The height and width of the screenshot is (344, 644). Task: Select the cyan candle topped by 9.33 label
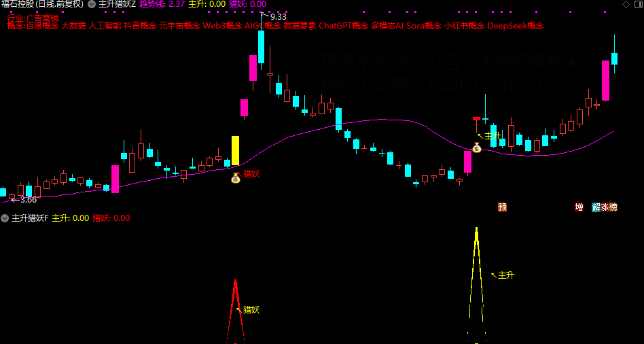pos(262,46)
